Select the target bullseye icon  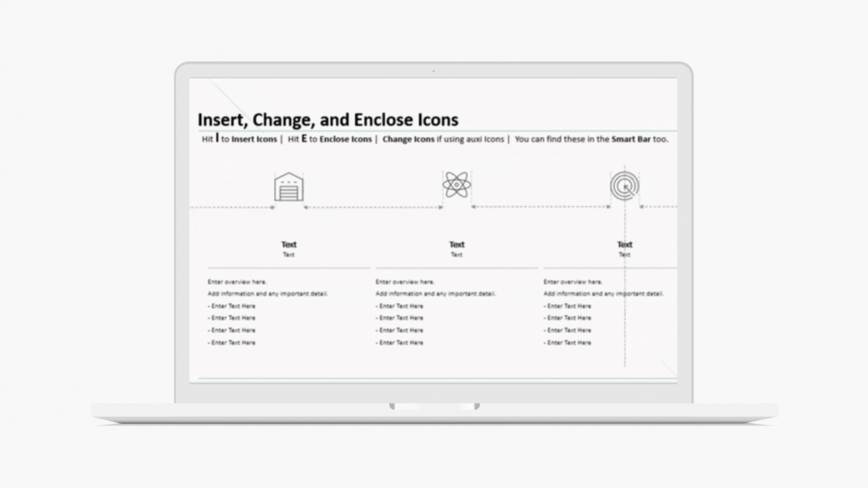624,186
